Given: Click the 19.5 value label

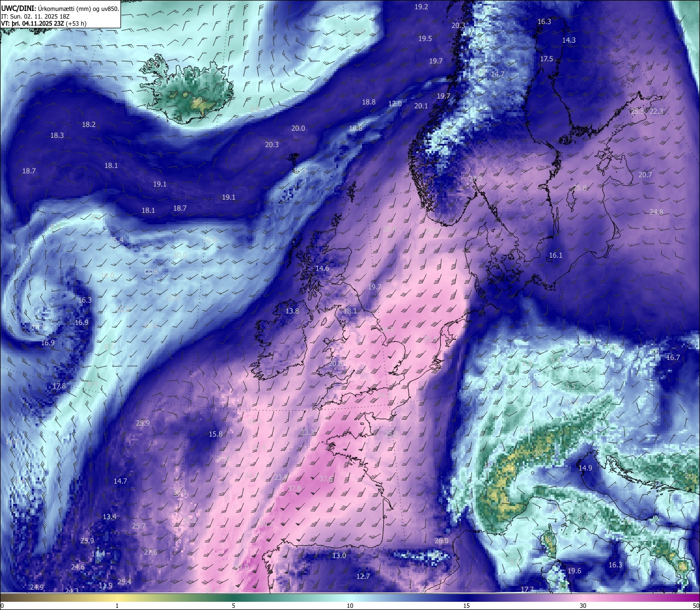Looking at the screenshot, I should [x=425, y=38].
